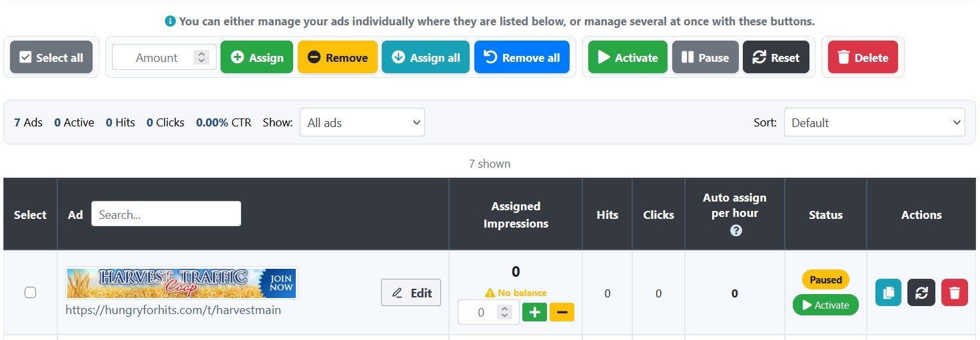This screenshot has width=980, height=340.
Task: Click the harvestmain row impressions stepper arrows
Action: point(504,312)
